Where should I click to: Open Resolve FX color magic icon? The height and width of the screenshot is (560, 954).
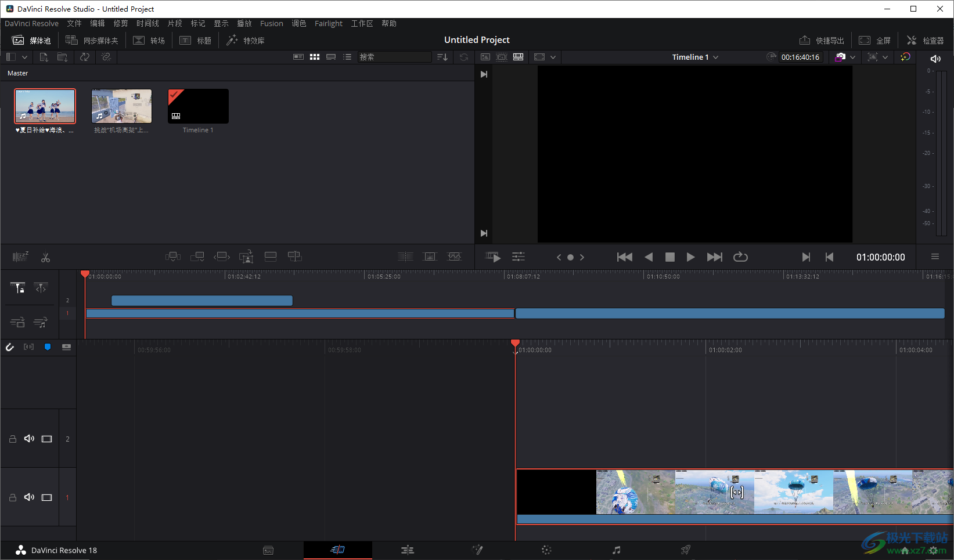pyautogui.click(x=905, y=57)
